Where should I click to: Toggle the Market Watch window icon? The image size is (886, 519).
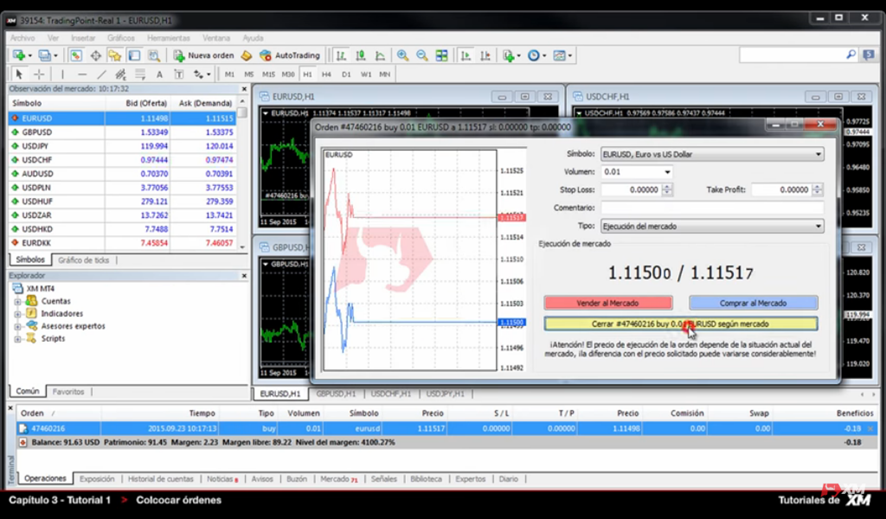[x=76, y=55]
